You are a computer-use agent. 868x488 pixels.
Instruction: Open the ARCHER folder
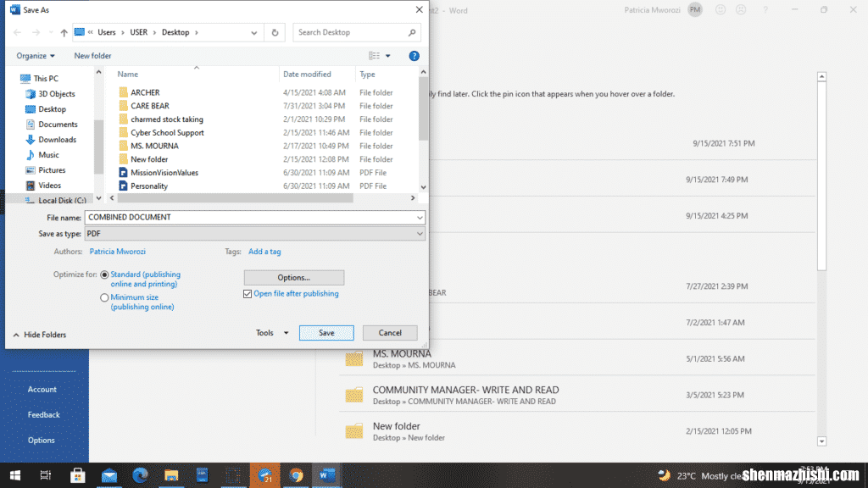point(145,92)
